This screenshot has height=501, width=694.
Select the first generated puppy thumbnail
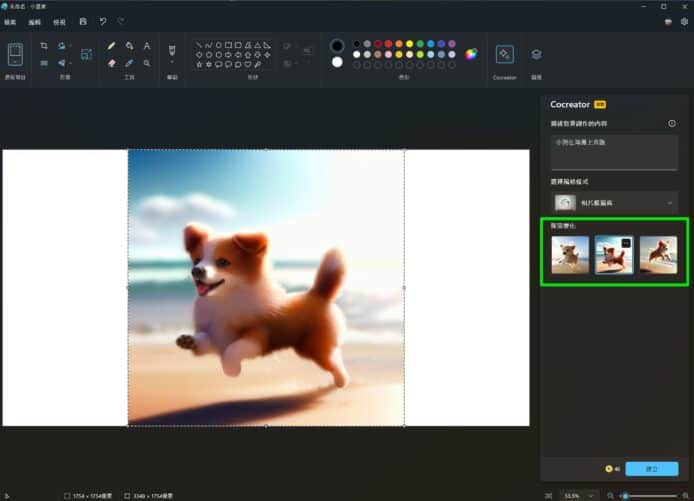click(x=570, y=255)
